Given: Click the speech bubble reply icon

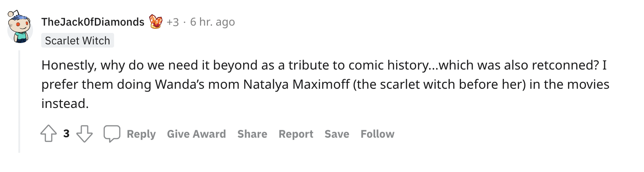Looking at the screenshot, I should [x=112, y=134].
